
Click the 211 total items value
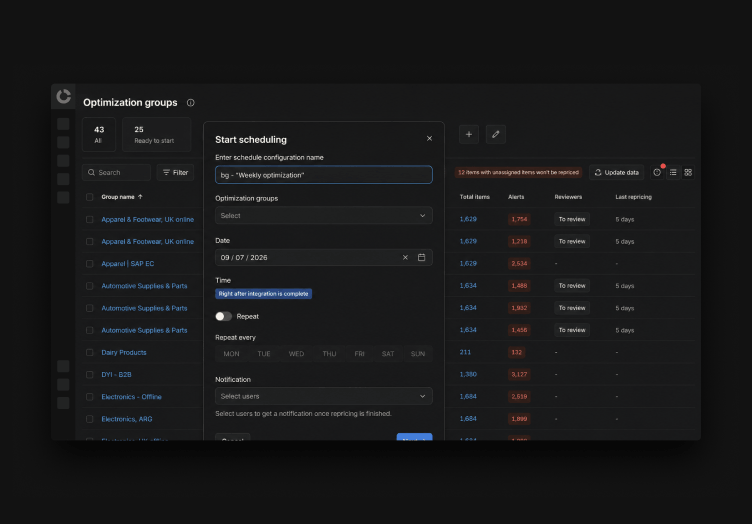tap(465, 352)
